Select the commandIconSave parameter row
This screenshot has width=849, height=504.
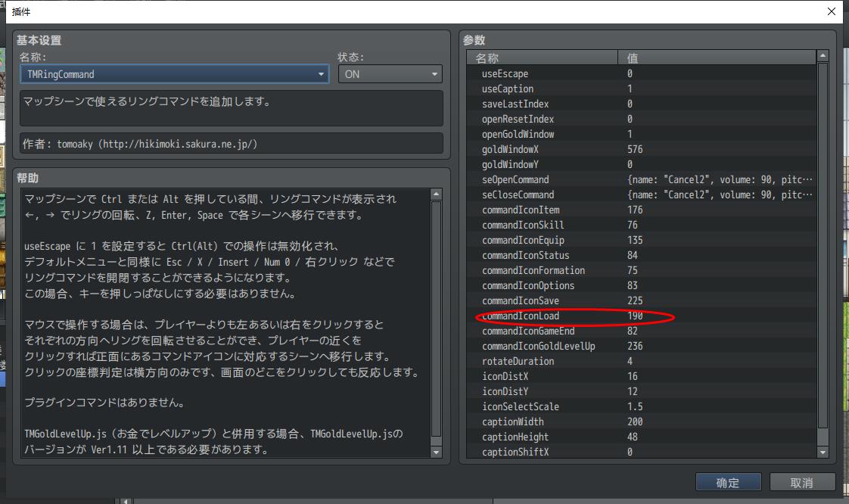coord(642,301)
